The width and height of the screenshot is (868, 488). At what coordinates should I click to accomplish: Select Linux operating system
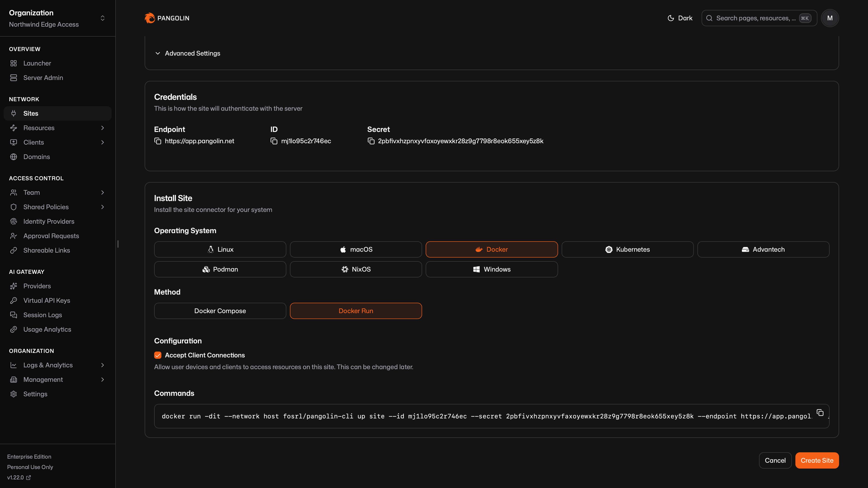220,250
